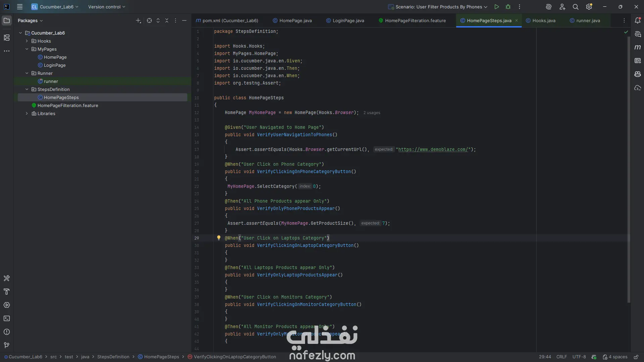Switch to Hooks.java tab
Viewport: 644px width, 362px height.
tap(541, 20)
